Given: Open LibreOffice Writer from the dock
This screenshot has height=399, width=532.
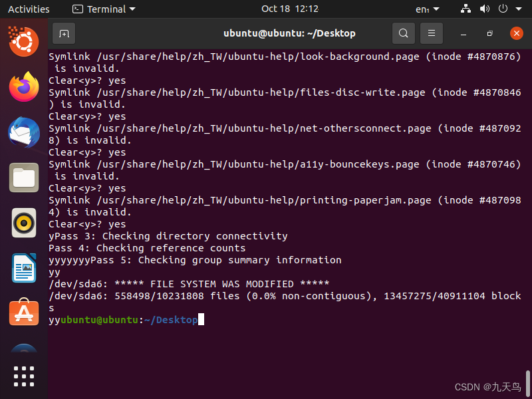Looking at the screenshot, I should [24, 268].
